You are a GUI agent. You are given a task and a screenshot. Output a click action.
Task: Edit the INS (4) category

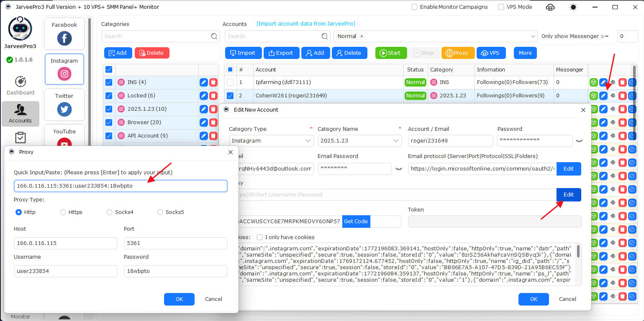coord(204,82)
